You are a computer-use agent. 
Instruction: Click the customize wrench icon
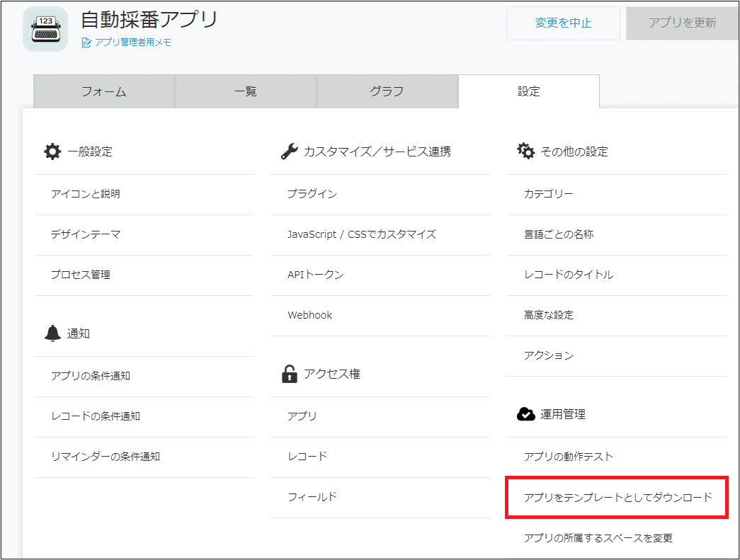[x=289, y=152]
